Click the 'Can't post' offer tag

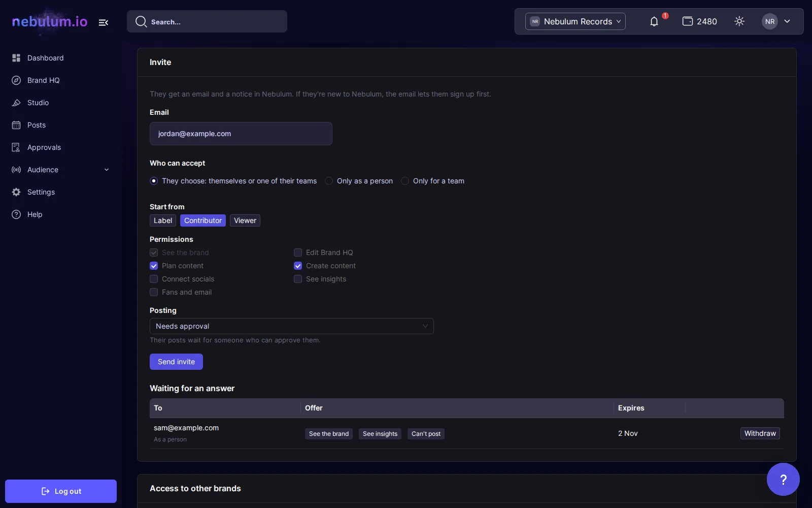(426, 434)
